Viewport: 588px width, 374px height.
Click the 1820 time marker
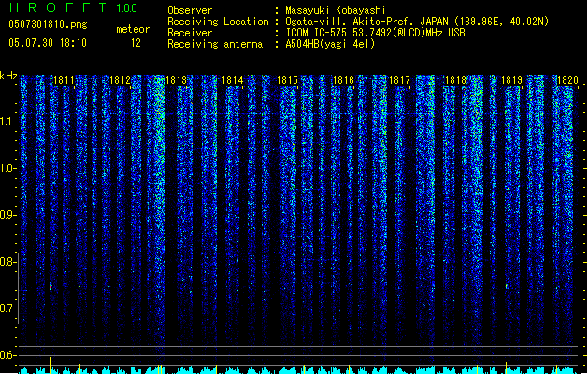567,80
